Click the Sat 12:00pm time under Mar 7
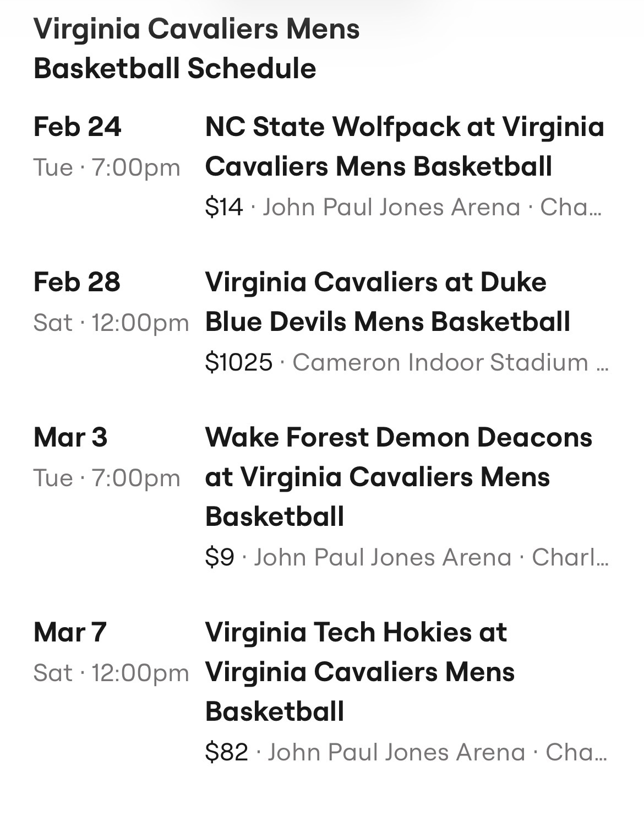 coord(111,673)
